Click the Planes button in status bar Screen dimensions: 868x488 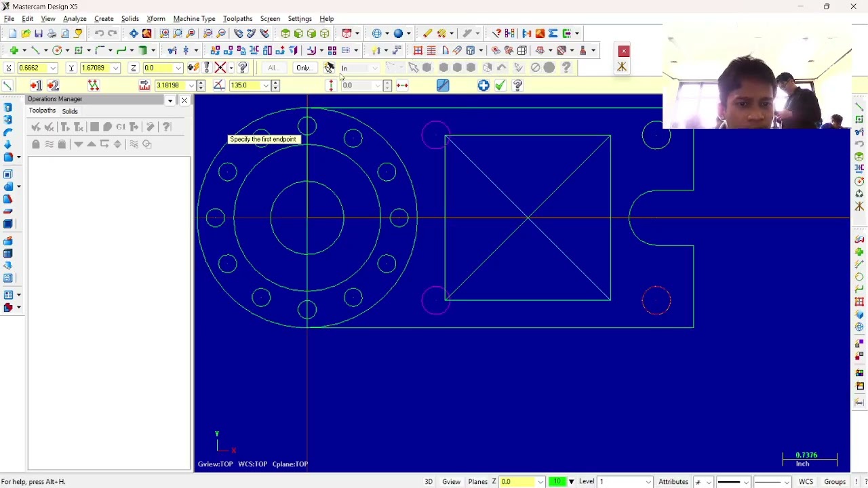pyautogui.click(x=477, y=482)
